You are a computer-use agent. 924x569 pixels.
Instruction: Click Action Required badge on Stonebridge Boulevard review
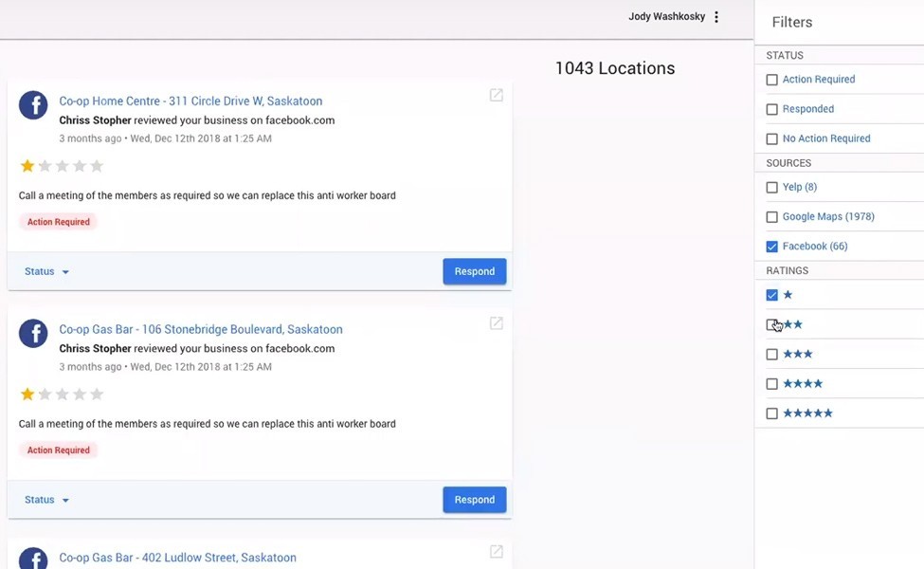[59, 450]
